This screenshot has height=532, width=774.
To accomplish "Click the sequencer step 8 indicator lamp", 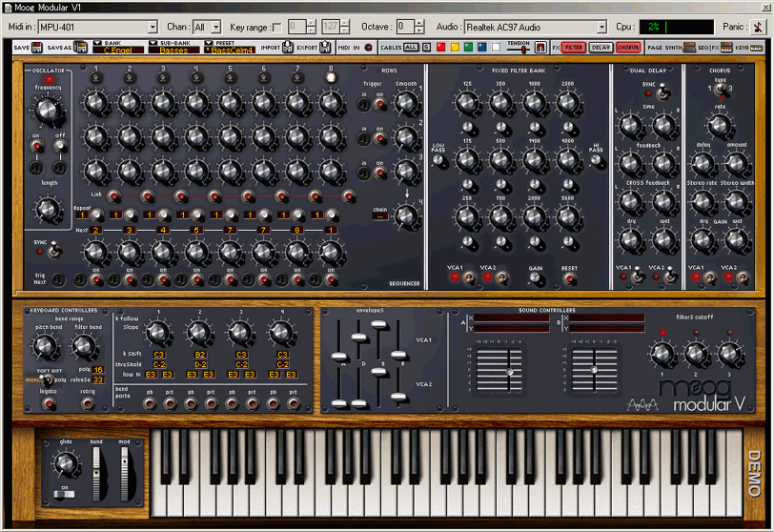I will 331,78.
